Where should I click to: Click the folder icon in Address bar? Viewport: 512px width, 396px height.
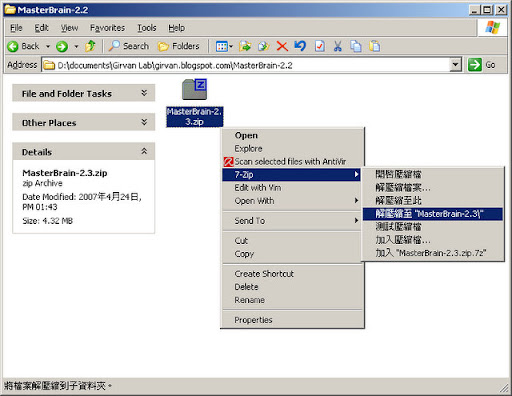click(49, 65)
